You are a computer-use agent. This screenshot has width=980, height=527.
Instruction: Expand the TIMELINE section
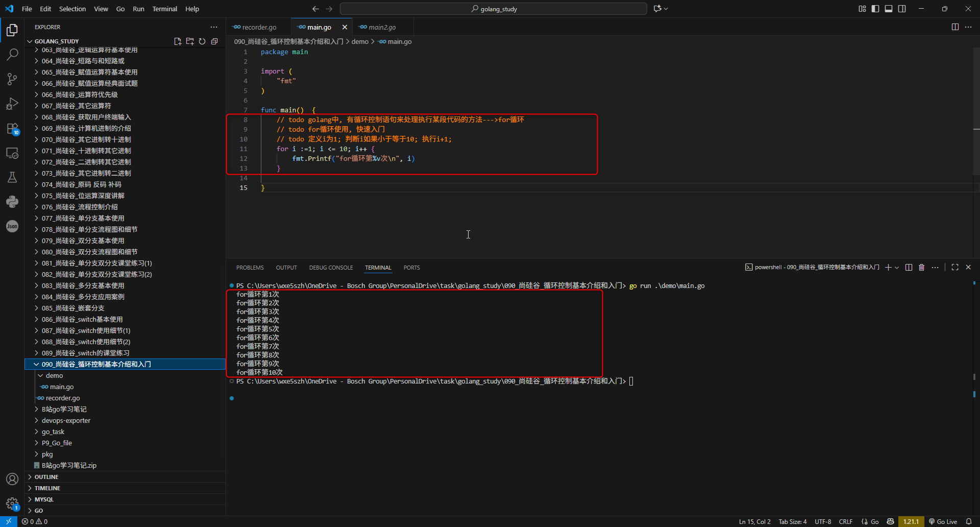click(126, 488)
